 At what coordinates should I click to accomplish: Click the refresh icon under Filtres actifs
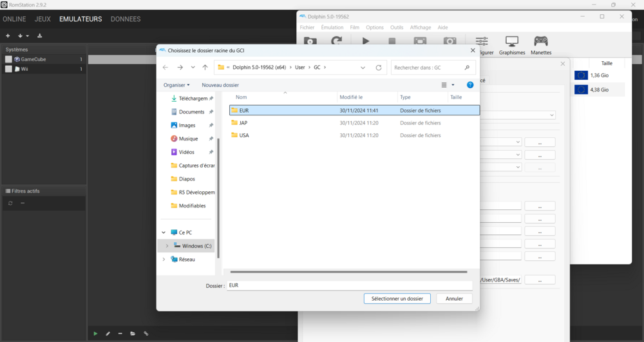click(x=10, y=204)
